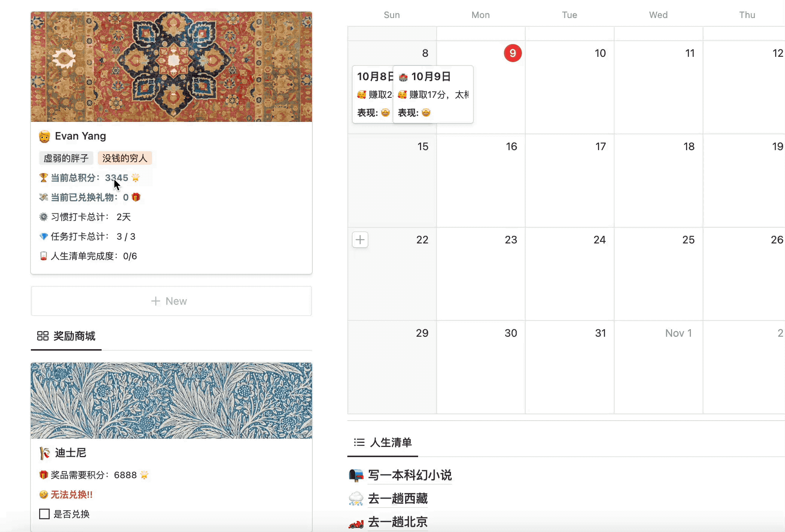
Task: Click the 10月9日 entry page icon
Action: click(403, 77)
